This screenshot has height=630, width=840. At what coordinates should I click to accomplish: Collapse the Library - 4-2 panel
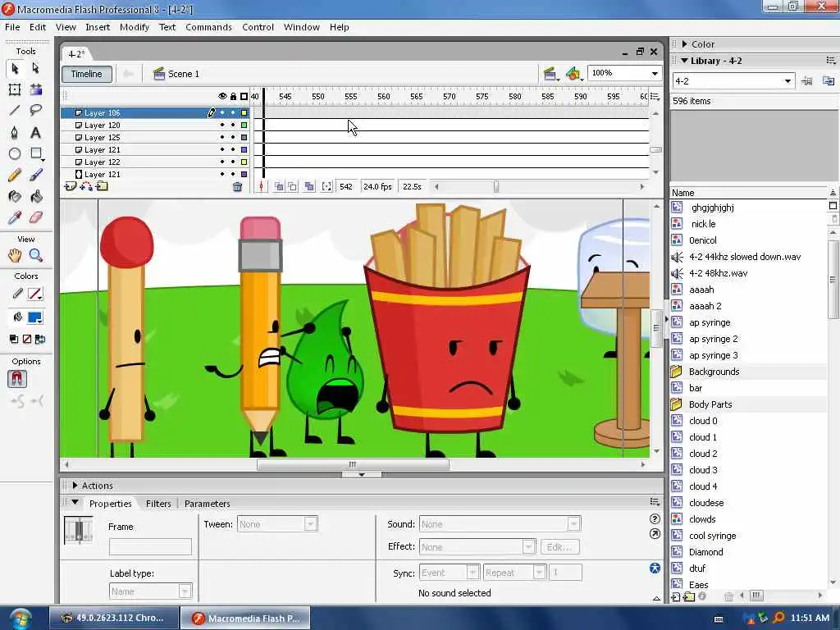point(685,61)
